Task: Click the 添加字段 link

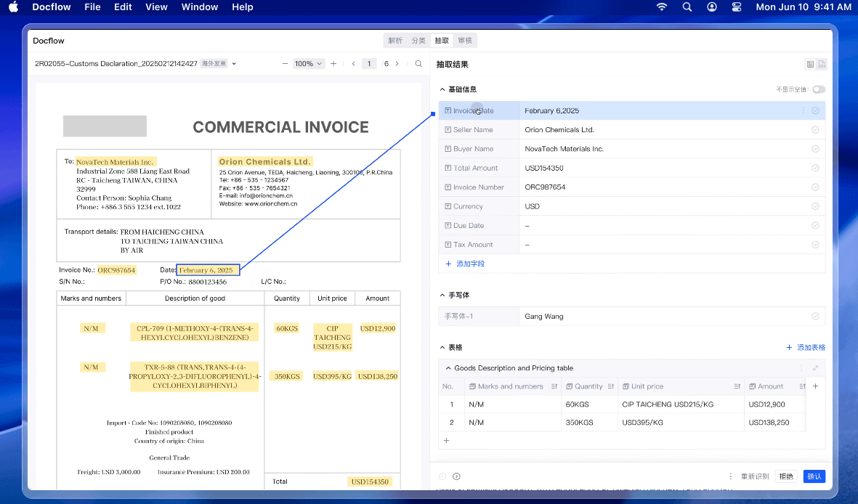Action: (x=469, y=264)
